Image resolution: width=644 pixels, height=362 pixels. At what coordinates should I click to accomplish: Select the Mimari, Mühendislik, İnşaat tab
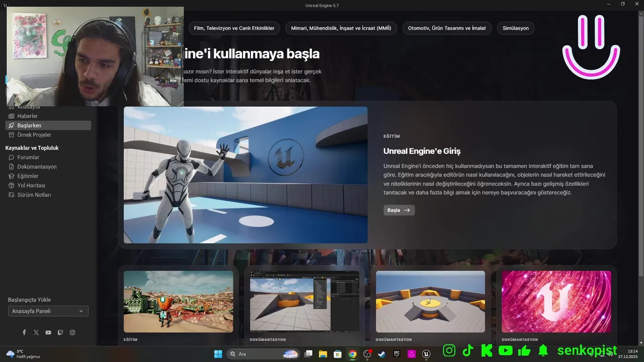(341, 28)
